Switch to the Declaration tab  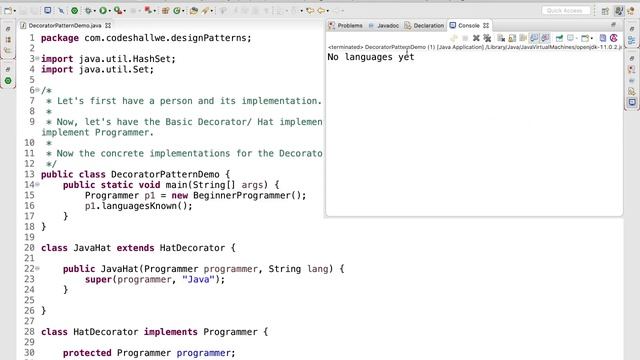(x=424, y=25)
